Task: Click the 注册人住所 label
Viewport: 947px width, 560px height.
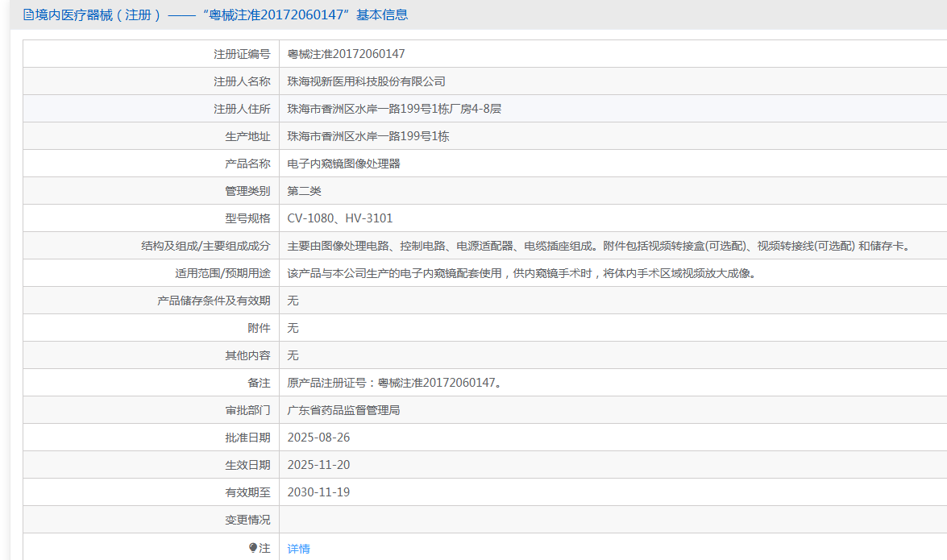Action: (242, 109)
